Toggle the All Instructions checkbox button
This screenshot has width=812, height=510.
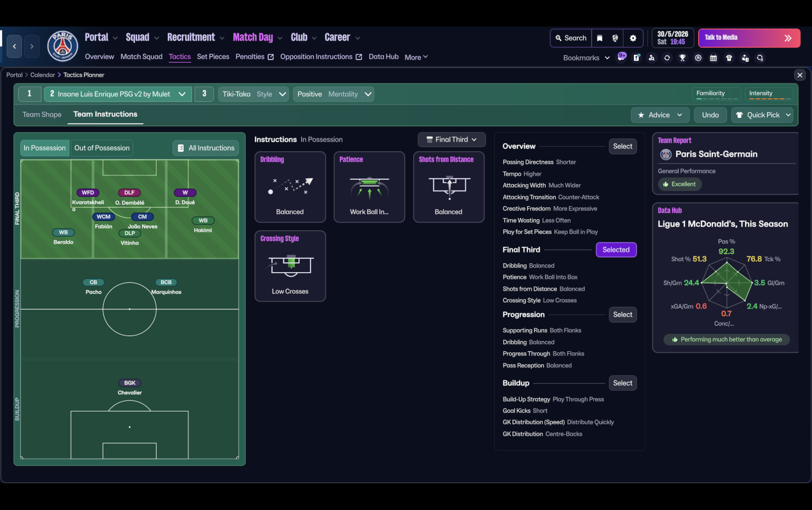(x=206, y=148)
